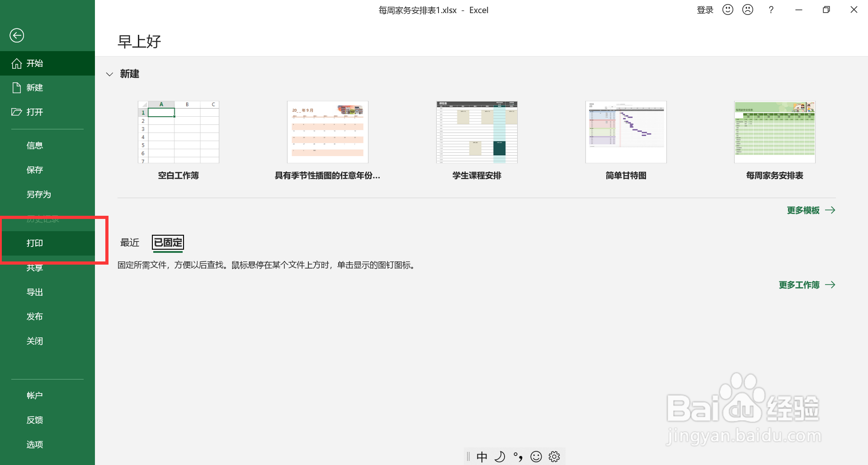
Task: Open 选项 (Options) in the sidebar
Action: tap(35, 444)
